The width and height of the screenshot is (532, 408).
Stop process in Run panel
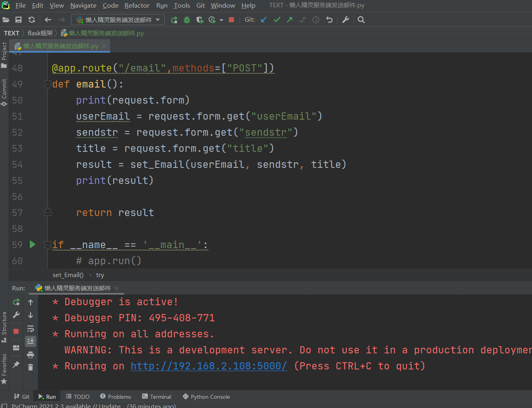click(16, 331)
